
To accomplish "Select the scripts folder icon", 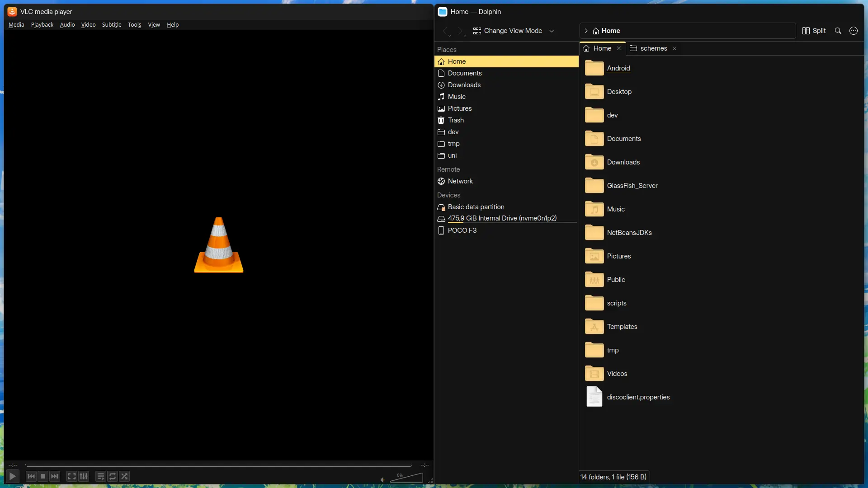I will 594,303.
